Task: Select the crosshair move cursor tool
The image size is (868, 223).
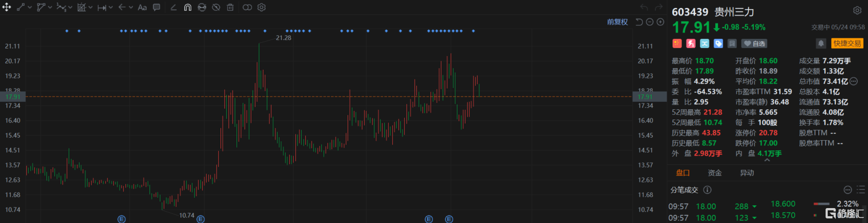Action: pyautogui.click(x=7, y=7)
